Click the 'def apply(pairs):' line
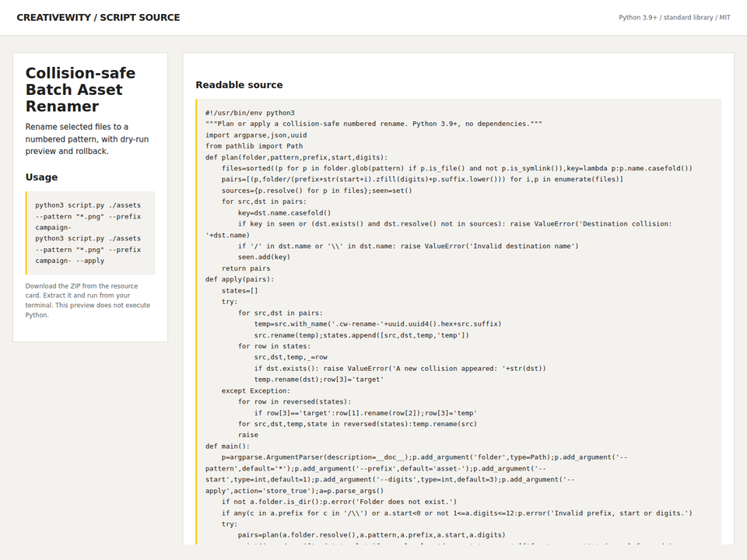 240,279
